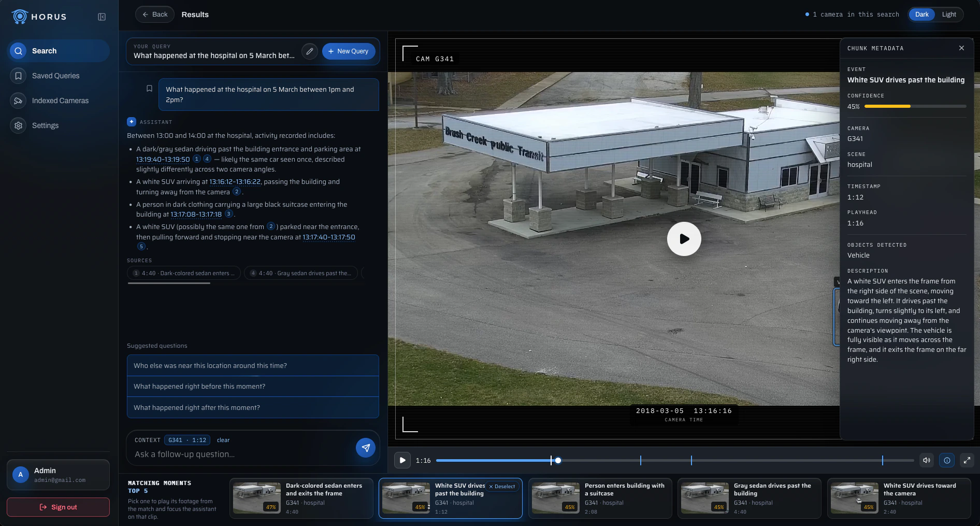980x526 pixels.
Task: Enter fullscreen video mode
Action: click(967, 460)
